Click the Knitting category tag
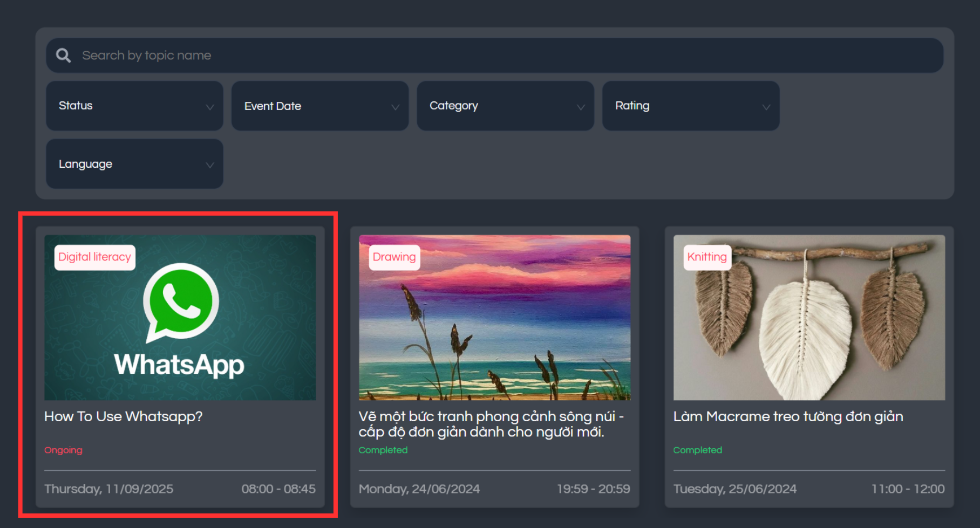 point(707,257)
